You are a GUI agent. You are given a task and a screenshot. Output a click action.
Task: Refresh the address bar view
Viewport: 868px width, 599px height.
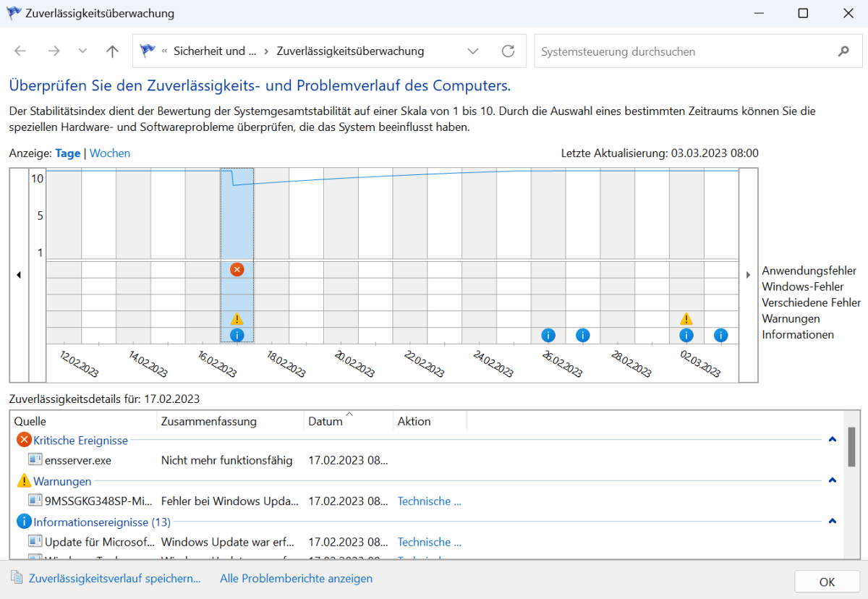509,51
